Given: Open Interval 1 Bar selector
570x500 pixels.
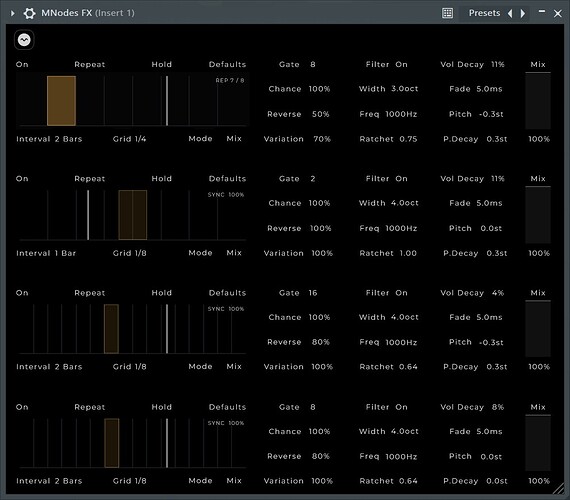Looking at the screenshot, I should coord(46,253).
